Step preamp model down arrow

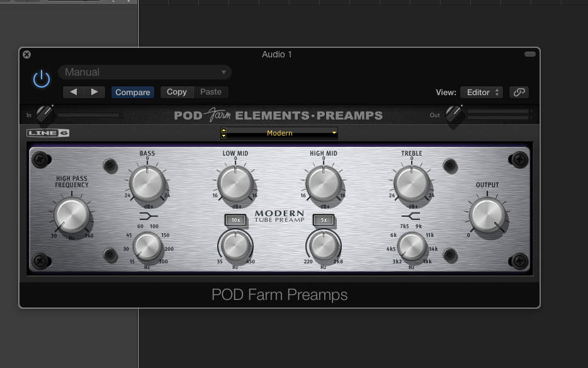click(x=224, y=135)
